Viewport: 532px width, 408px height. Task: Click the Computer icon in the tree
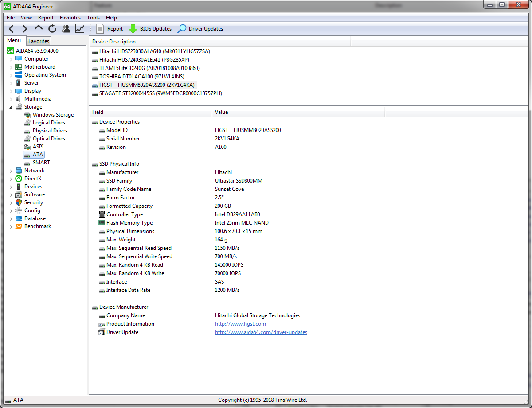pyautogui.click(x=19, y=59)
